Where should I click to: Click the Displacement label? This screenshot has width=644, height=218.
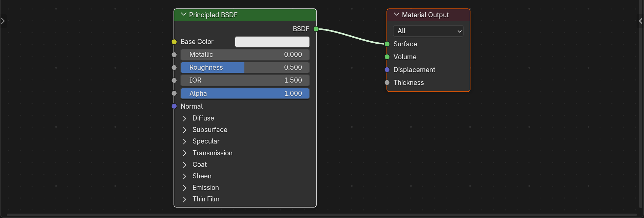pos(414,70)
